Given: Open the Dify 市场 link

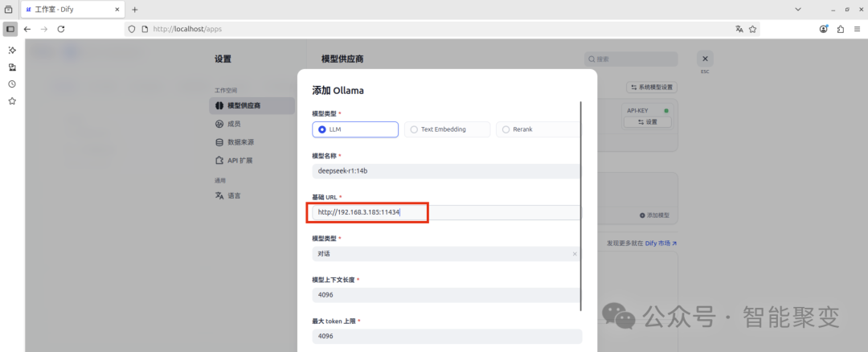Looking at the screenshot, I should coord(661,243).
